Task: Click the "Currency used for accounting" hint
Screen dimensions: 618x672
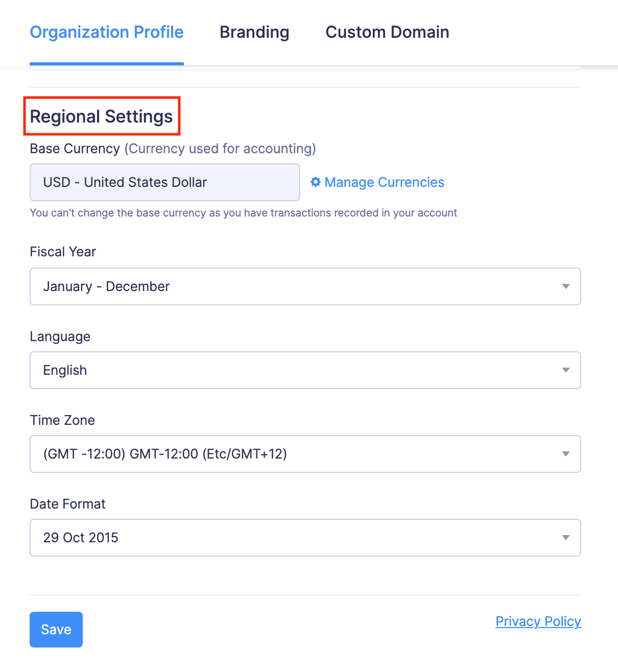Action: tap(220, 149)
